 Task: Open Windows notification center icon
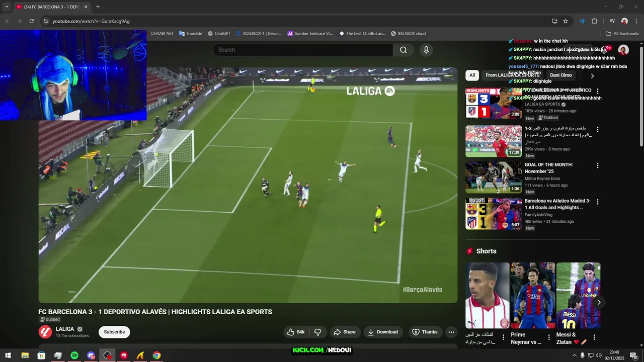pyautogui.click(x=634, y=355)
